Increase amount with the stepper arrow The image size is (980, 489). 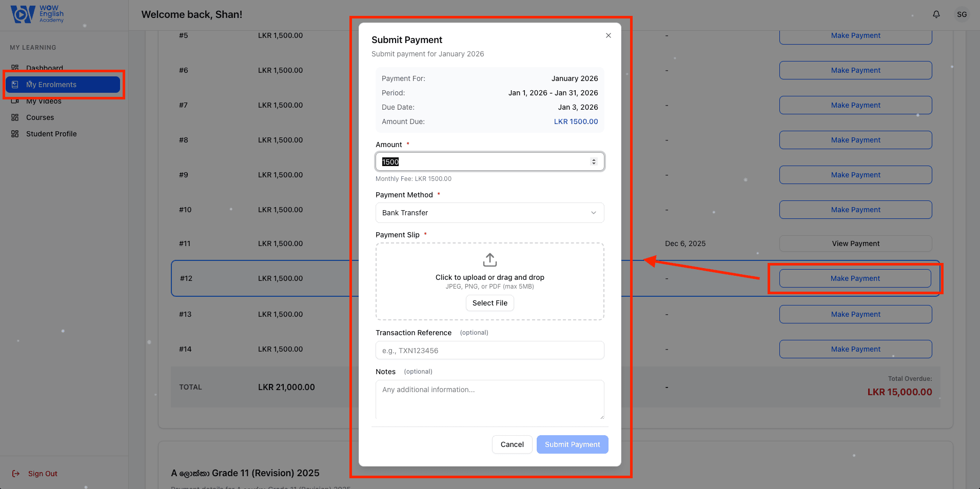(595, 159)
